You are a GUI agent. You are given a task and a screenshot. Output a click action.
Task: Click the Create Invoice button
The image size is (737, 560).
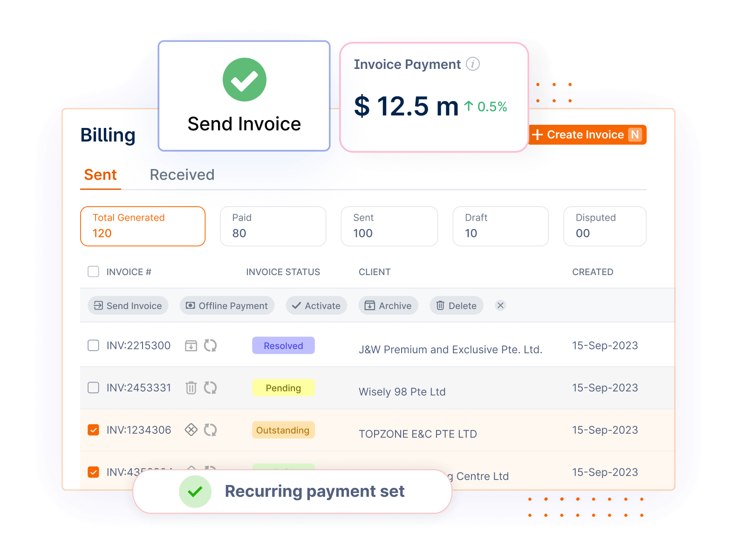(x=587, y=135)
